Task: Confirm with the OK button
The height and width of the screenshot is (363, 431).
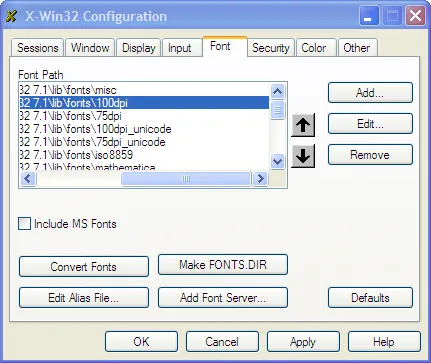Action: (141, 342)
